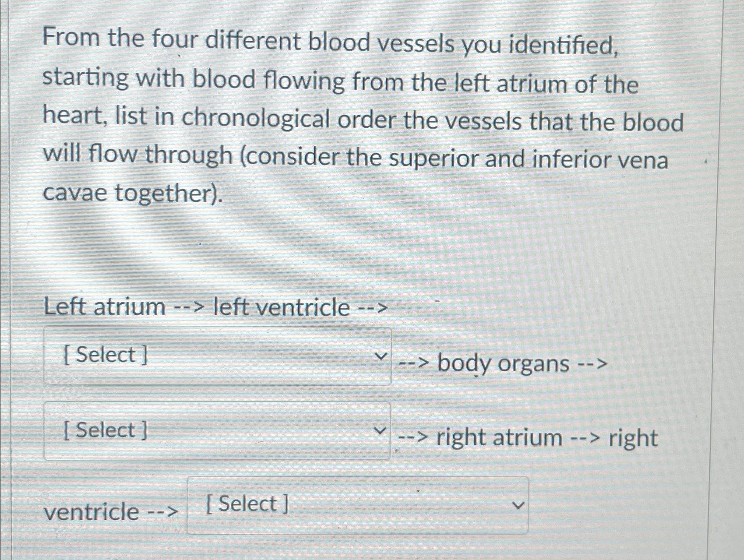Click the [Select] placeholder text in second dropdown
The image size is (744, 560).
[104, 430]
